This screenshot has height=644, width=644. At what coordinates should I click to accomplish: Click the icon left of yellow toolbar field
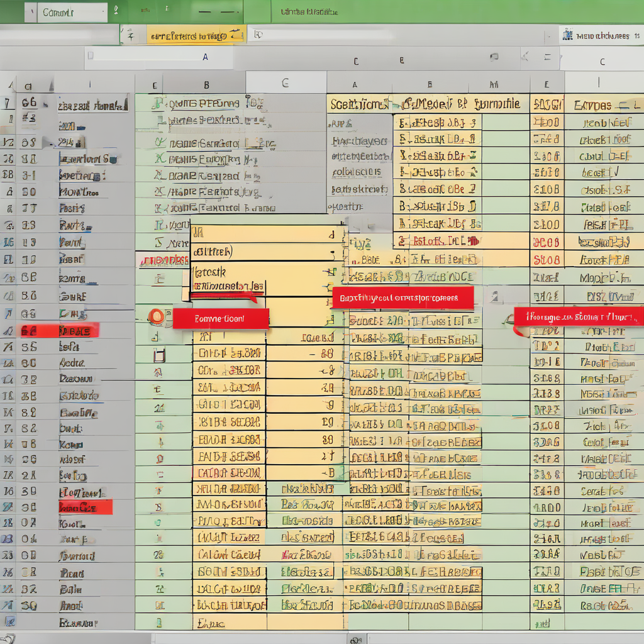130,35
